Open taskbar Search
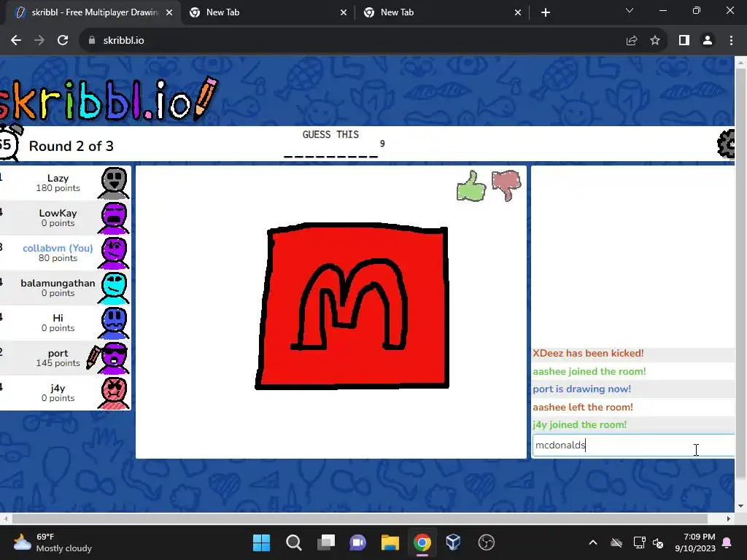This screenshot has height=560, width=747. [293, 542]
